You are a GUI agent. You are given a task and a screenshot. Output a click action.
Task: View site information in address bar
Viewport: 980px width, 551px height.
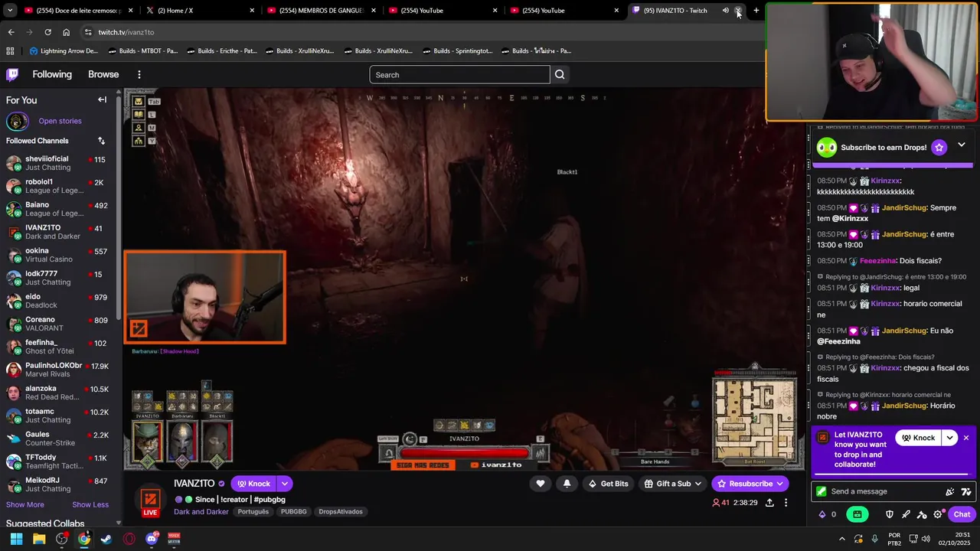click(88, 32)
